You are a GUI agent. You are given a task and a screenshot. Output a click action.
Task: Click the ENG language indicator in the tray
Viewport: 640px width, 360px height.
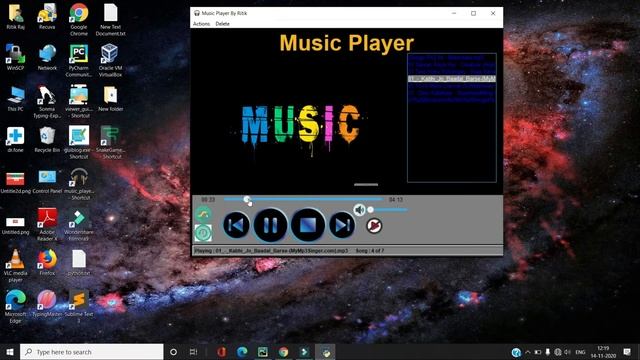[580, 352]
